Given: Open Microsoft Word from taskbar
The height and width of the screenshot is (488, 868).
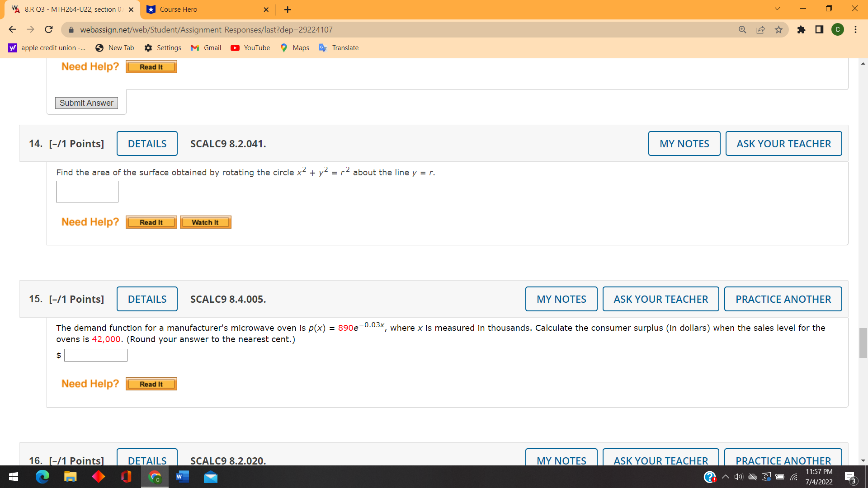Looking at the screenshot, I should [x=182, y=477].
